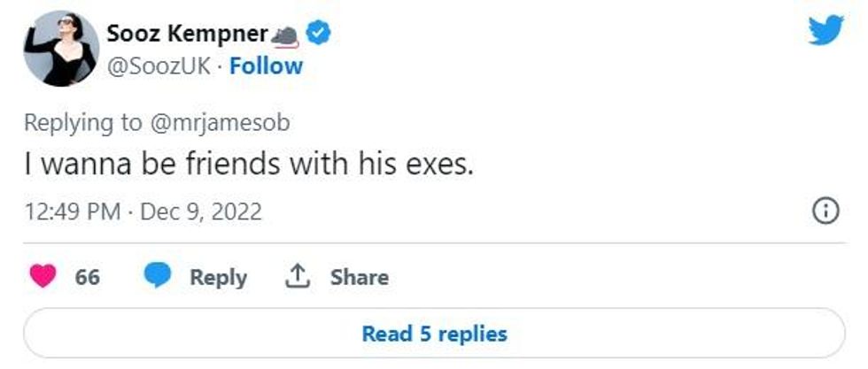Click the 66 likes count
The image size is (868, 369).
point(87,277)
